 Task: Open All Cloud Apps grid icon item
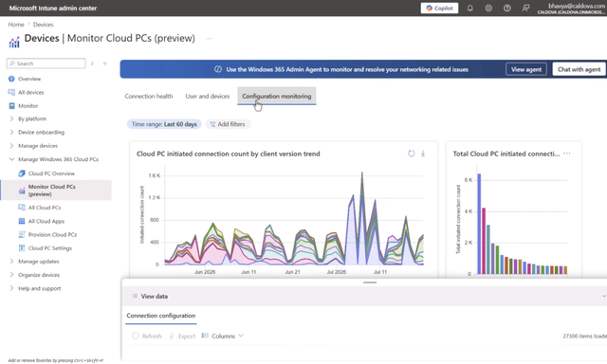coord(22,221)
